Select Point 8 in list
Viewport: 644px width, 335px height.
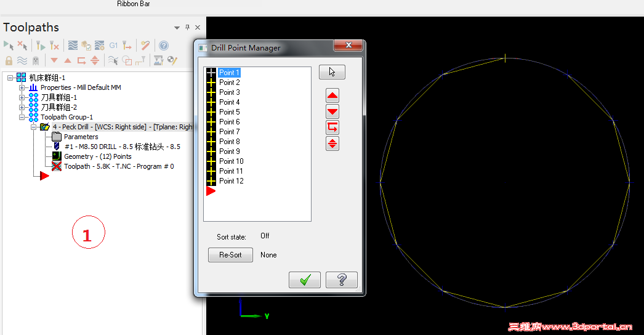click(x=229, y=142)
